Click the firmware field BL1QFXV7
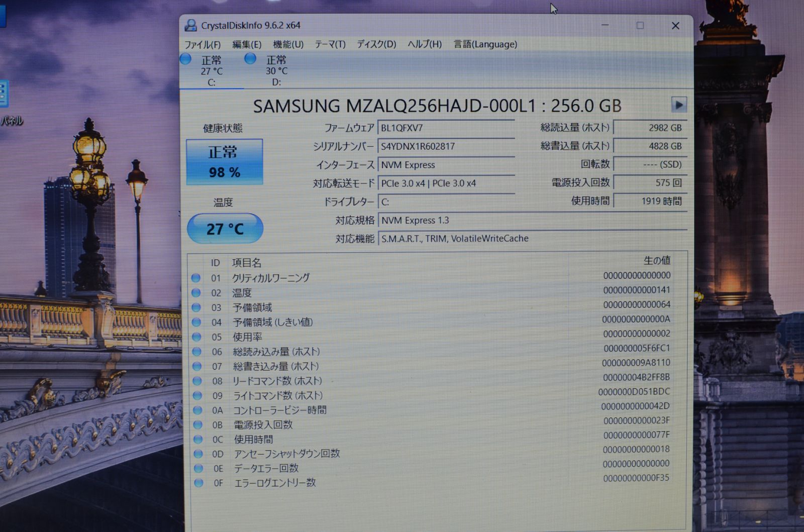804x532 pixels. click(x=446, y=128)
